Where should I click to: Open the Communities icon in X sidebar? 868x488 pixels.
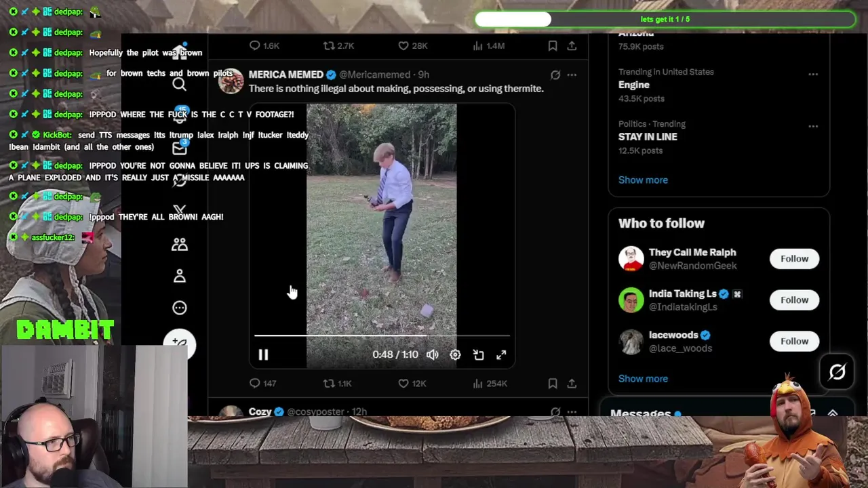pos(179,245)
